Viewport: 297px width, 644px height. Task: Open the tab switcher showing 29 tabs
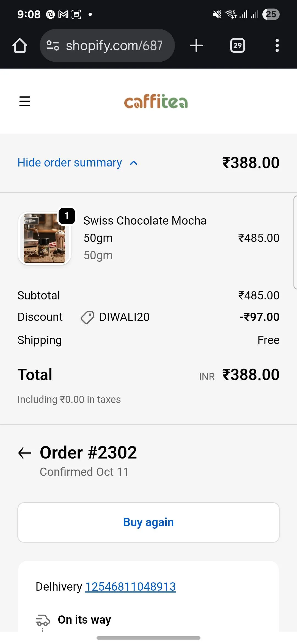[x=237, y=45]
